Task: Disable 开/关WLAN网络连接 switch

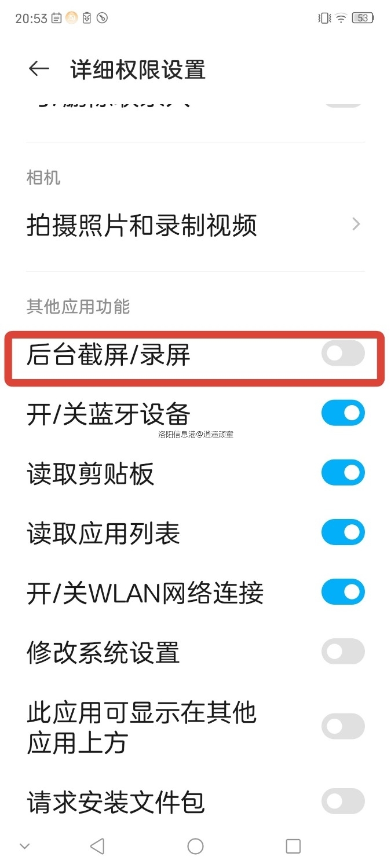Action: pos(343,592)
